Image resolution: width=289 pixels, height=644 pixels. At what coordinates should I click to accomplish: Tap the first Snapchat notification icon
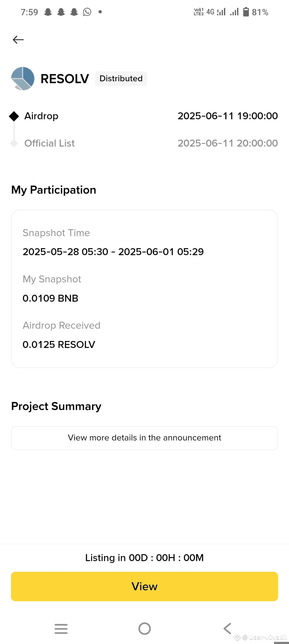[48, 12]
